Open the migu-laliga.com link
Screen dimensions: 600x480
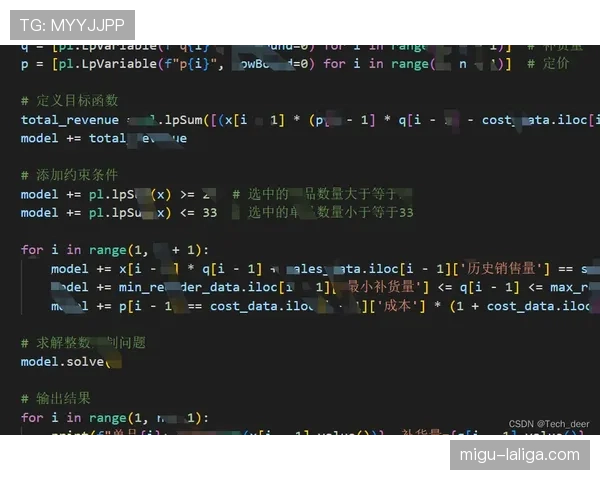(x=519, y=454)
